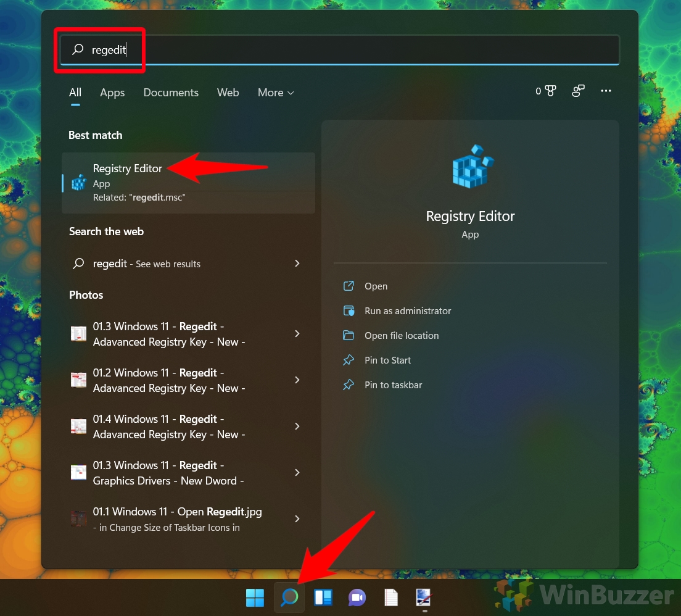Click thumbnail of Open Regedit.jpg
This screenshot has width=681, height=616.
78,518
